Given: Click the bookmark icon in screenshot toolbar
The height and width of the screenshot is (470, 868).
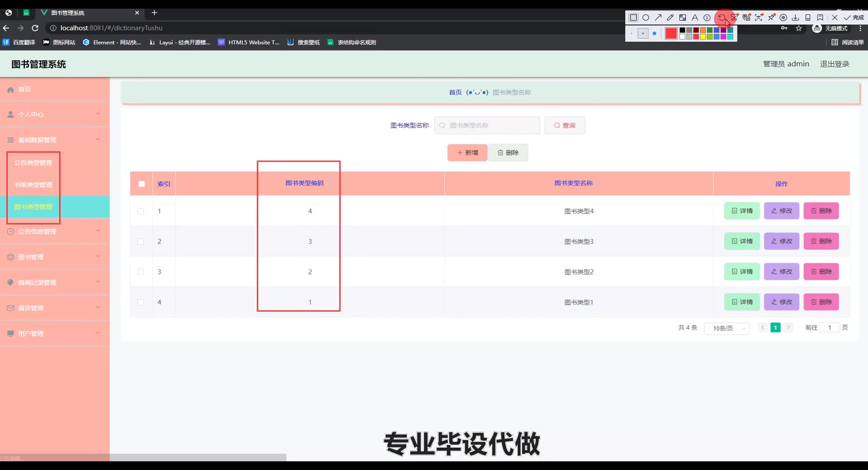Looking at the screenshot, I should click(x=820, y=18).
